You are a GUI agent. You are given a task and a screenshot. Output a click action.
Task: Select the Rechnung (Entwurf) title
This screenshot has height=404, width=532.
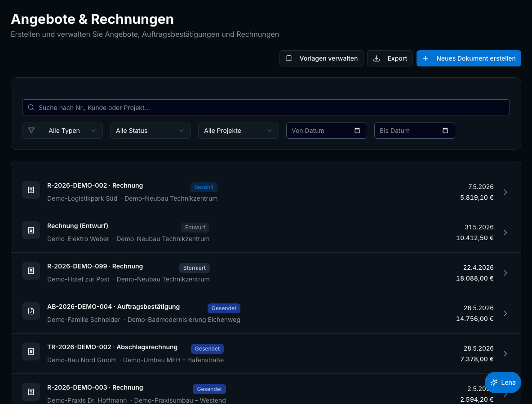click(x=78, y=226)
